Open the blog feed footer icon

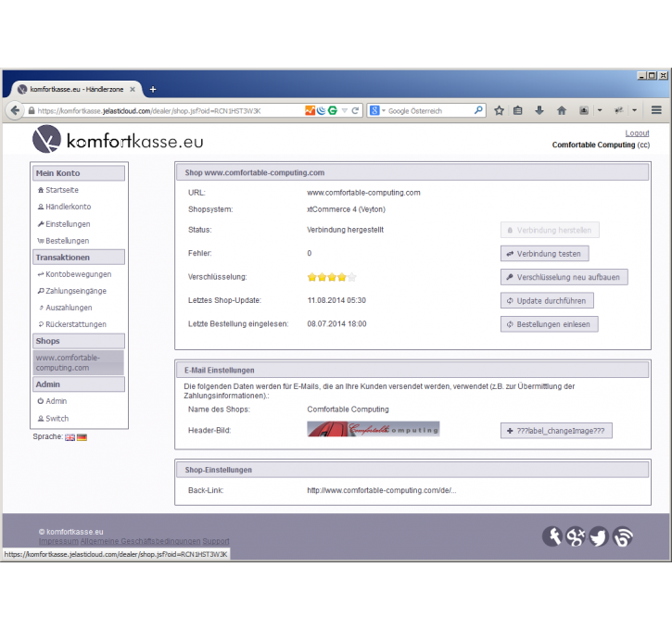coord(622,536)
